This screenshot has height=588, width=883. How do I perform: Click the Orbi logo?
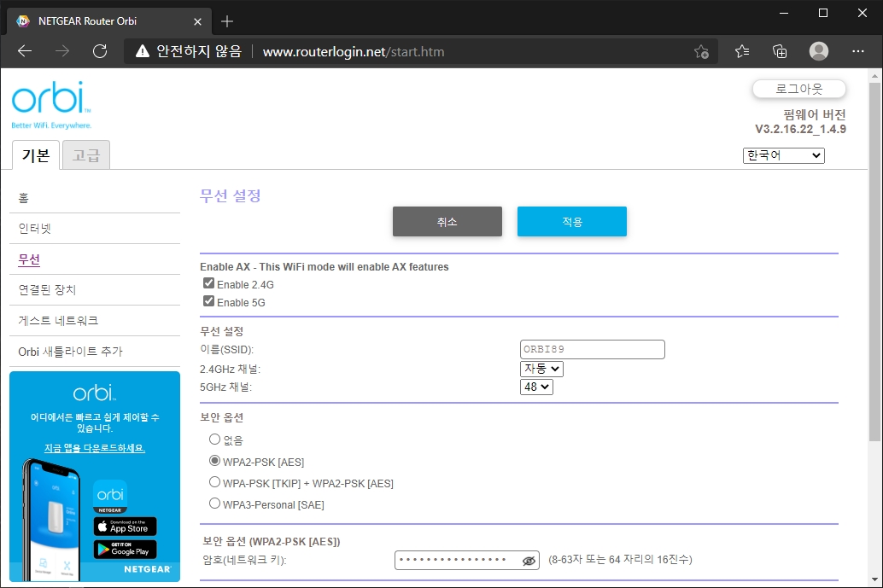(x=50, y=105)
